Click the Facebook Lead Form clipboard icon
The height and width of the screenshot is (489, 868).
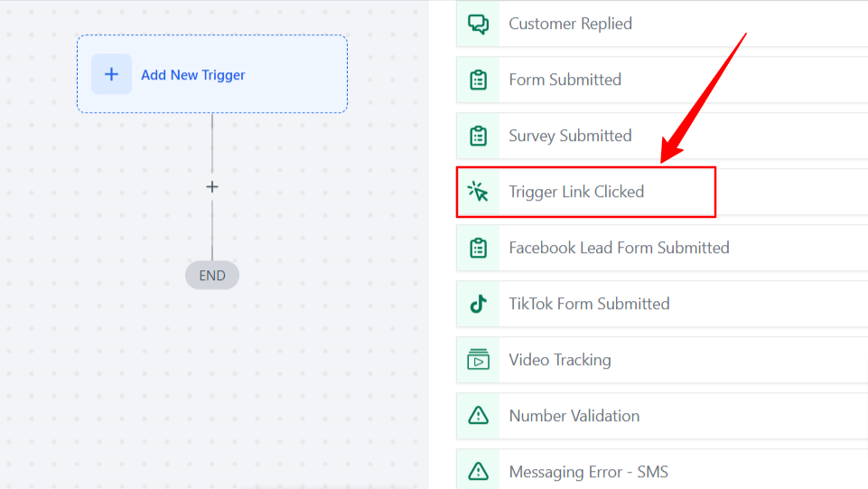479,248
